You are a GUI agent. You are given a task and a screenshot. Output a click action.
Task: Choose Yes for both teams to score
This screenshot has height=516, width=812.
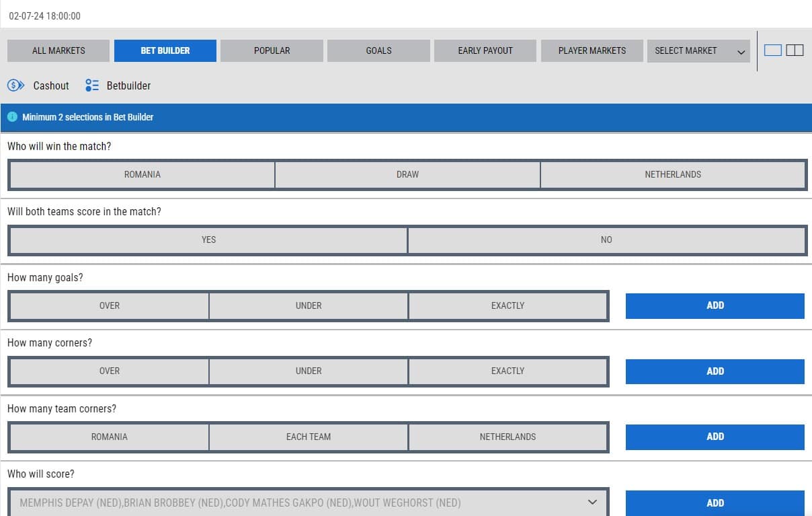point(208,240)
